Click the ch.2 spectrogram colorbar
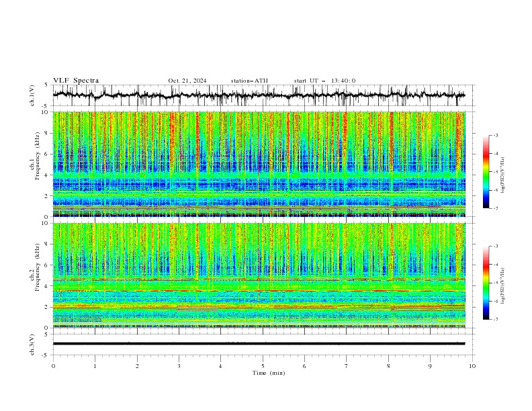Screen dimensions: 532x411 tap(486, 283)
